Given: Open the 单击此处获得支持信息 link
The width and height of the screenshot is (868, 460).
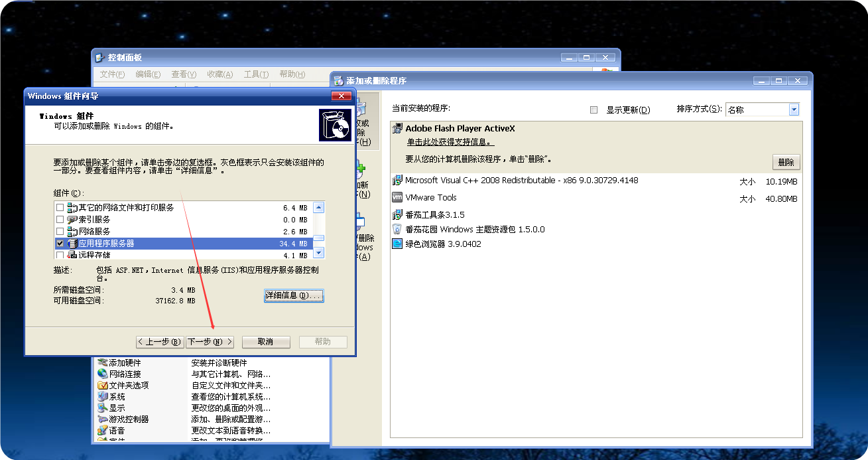Looking at the screenshot, I should click(450, 142).
